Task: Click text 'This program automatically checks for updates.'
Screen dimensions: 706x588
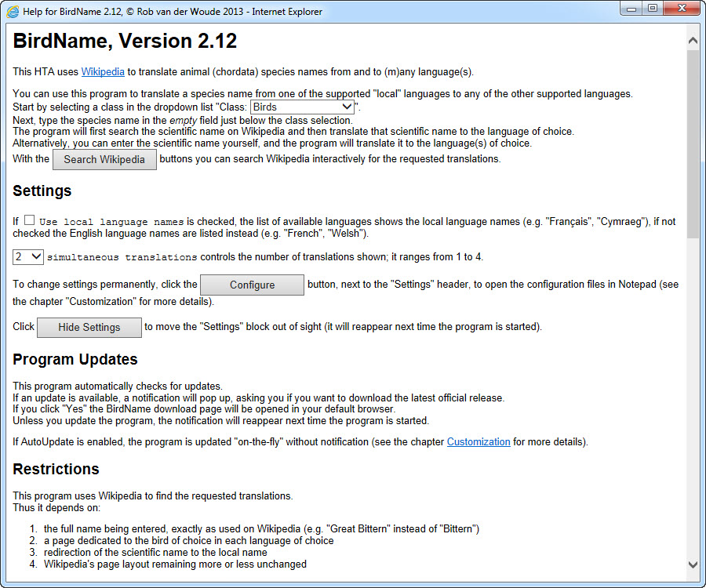Action: (118, 386)
